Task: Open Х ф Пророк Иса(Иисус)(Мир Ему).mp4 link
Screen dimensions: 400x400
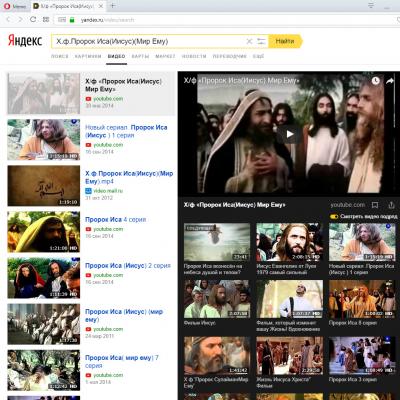Action: [x=129, y=177]
